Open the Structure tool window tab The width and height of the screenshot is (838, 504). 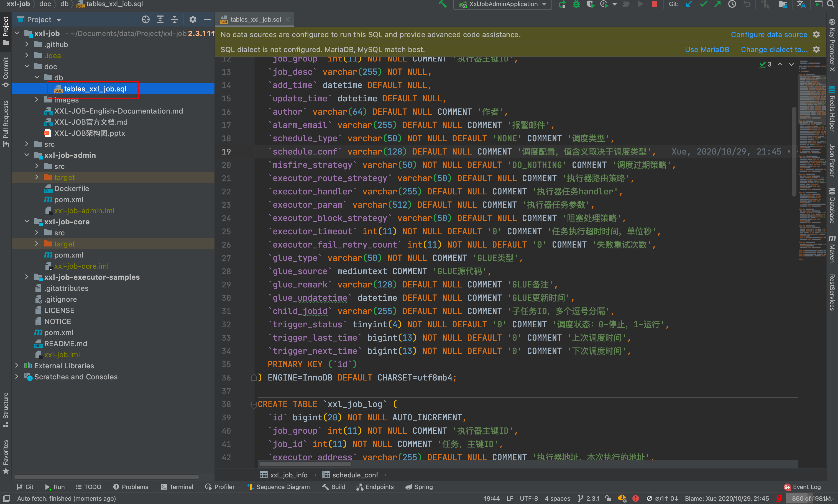(x=6, y=410)
